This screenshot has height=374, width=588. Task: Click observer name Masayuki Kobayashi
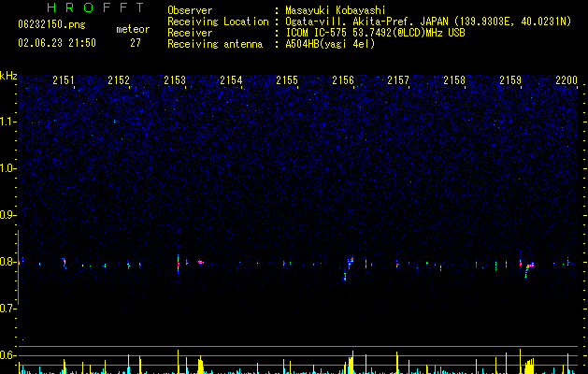pos(336,10)
